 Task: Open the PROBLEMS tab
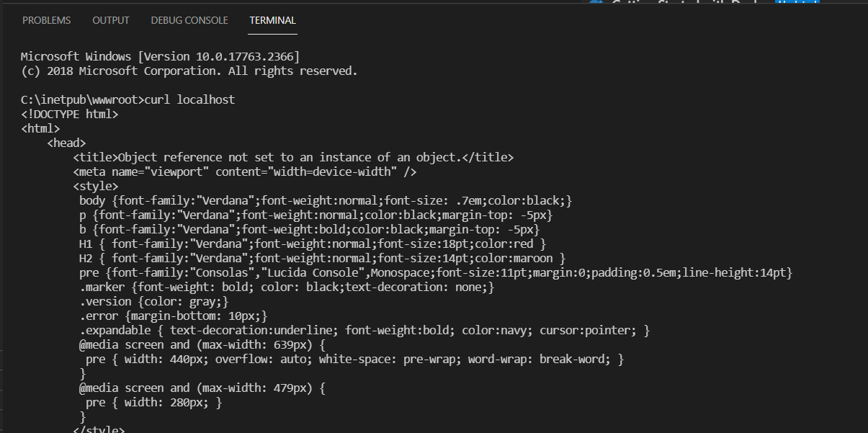pos(46,20)
